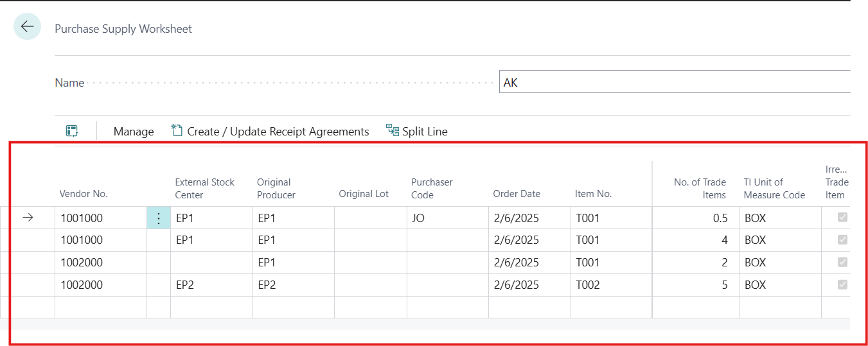Click the No. of Trade Items value 5
The image size is (868, 346).
pos(724,285)
